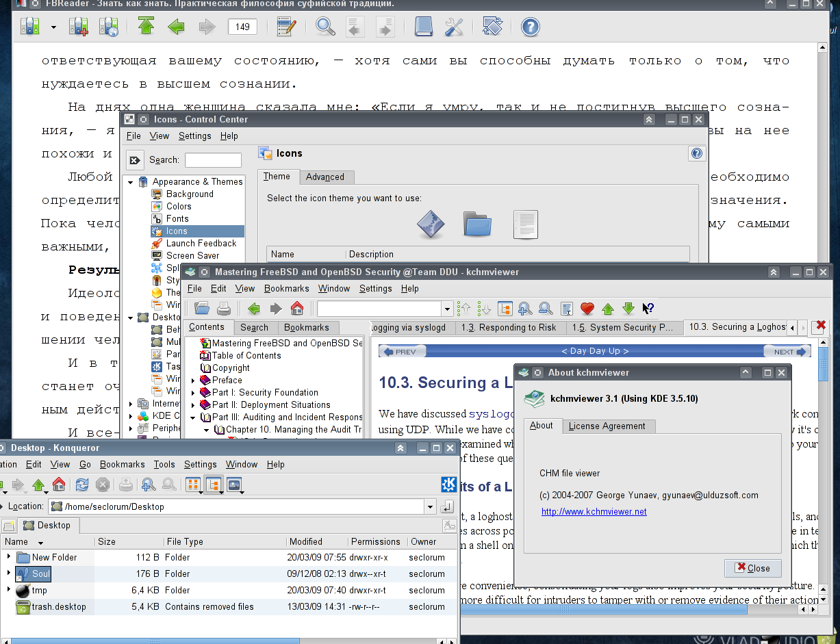
Task: Open file icon in kchmviewer toolbar
Action: 201,308
